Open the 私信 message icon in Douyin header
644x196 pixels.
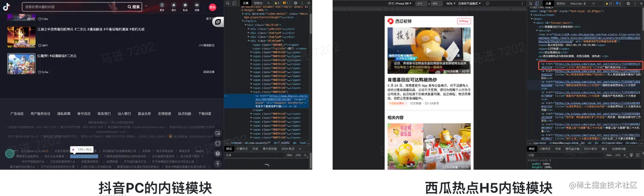pos(185,6)
